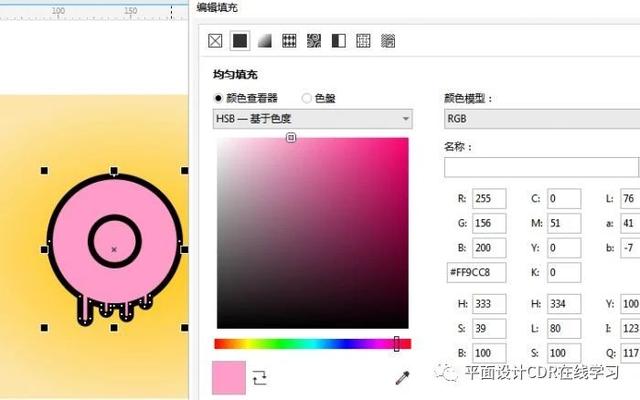Click the bottom-center selection handle

[114, 327]
